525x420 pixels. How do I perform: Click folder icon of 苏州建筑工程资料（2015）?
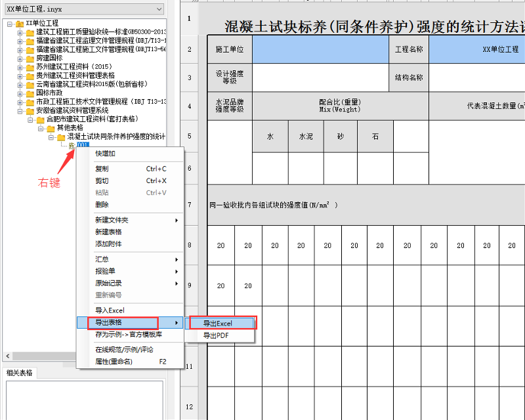[x=30, y=66]
